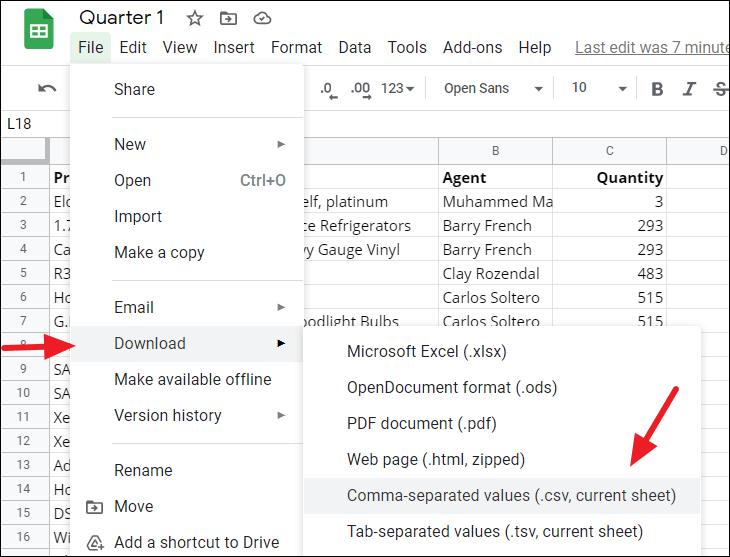Screen dimensions: 730x557
Task: Open the Tools menu
Action: pyautogui.click(x=407, y=48)
